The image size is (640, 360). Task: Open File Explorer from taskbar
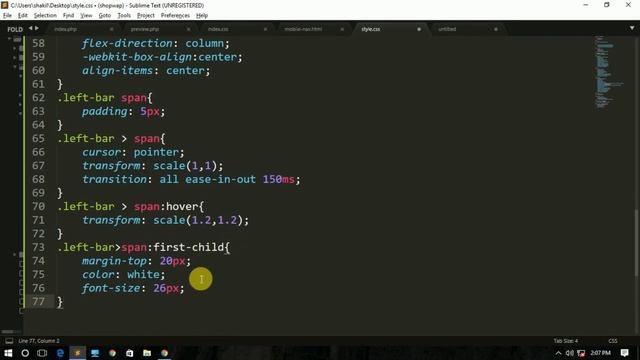[147, 353]
